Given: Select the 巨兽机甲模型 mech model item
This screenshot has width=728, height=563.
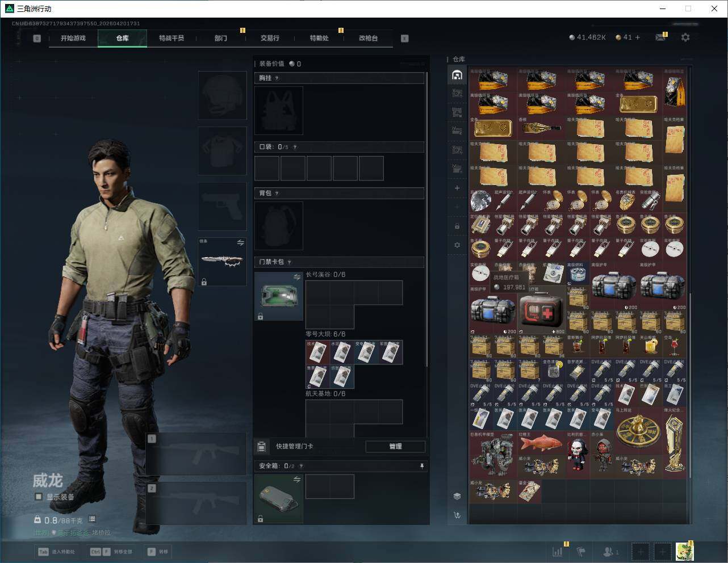Looking at the screenshot, I should 493,455.
